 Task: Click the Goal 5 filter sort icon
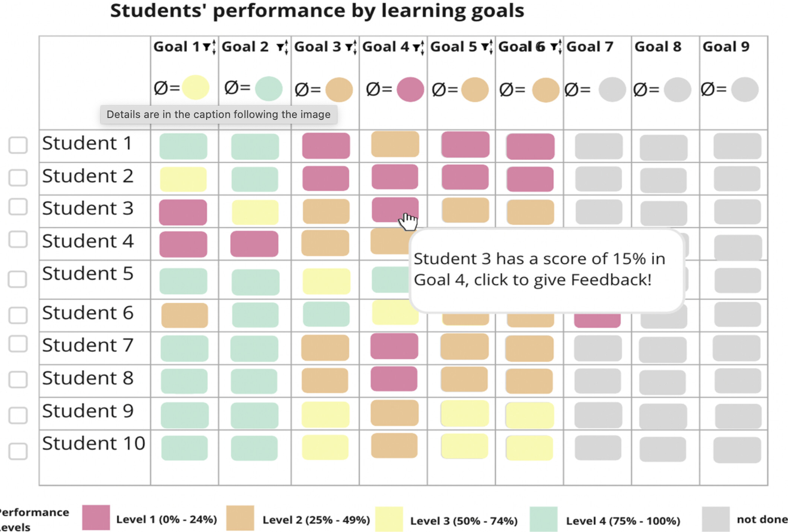(487, 47)
